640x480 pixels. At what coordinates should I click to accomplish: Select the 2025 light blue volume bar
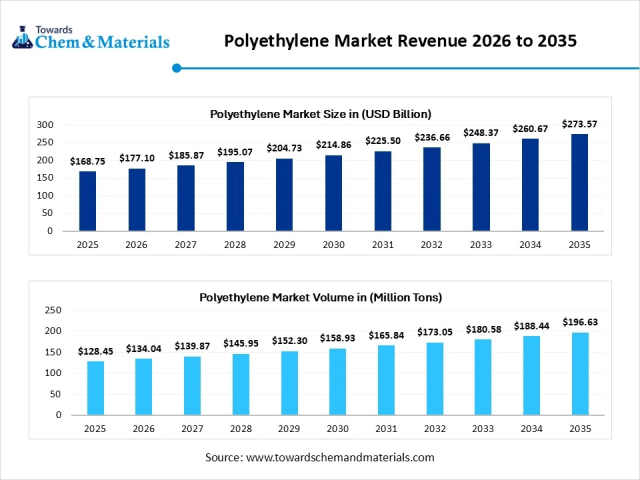(x=95, y=388)
